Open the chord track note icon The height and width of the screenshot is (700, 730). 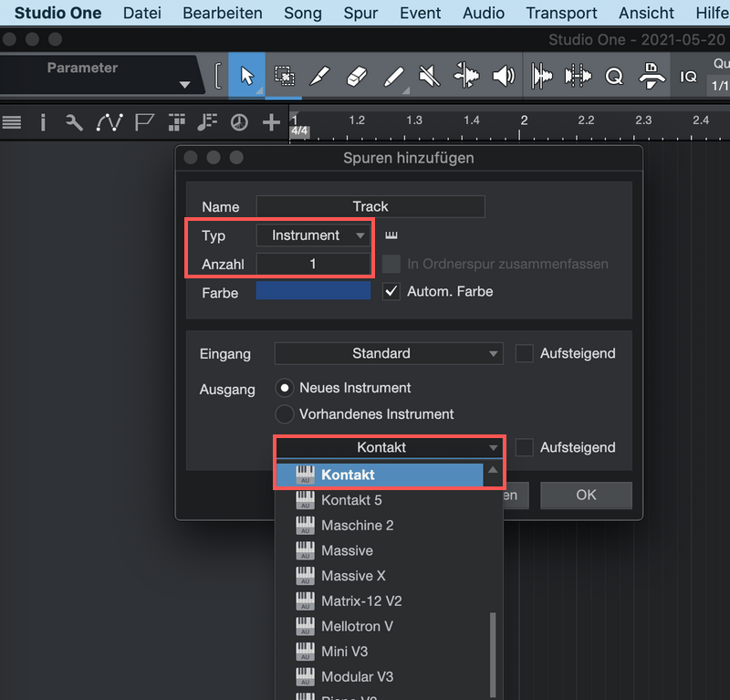207,122
